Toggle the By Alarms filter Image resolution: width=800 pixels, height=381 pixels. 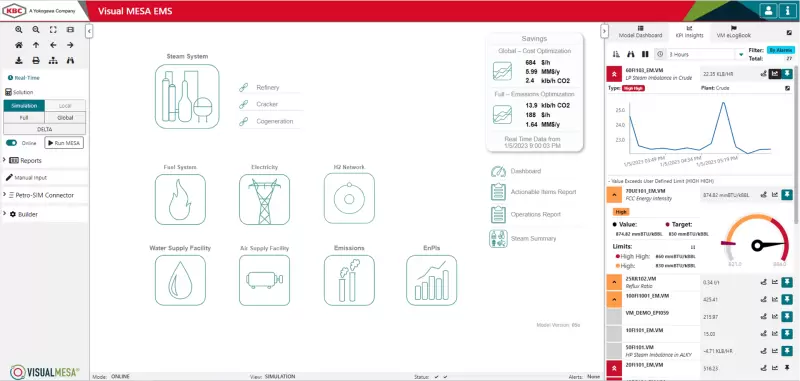click(x=780, y=50)
